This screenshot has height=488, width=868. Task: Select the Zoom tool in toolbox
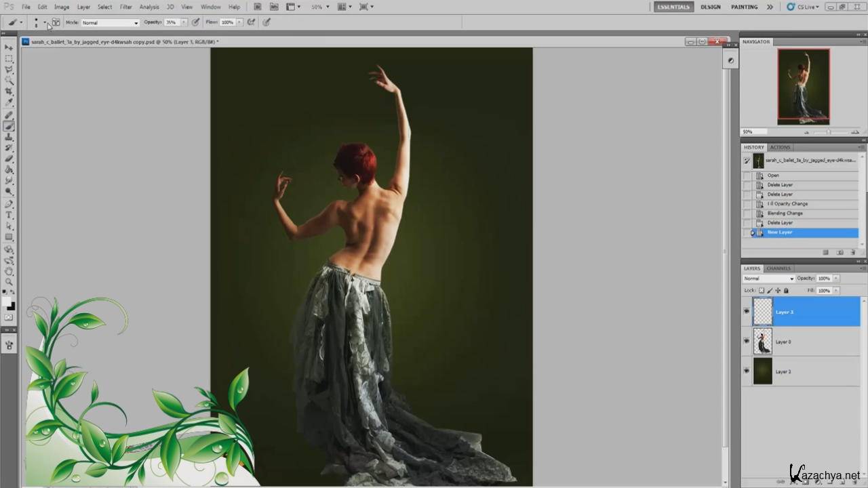pyautogui.click(x=9, y=281)
